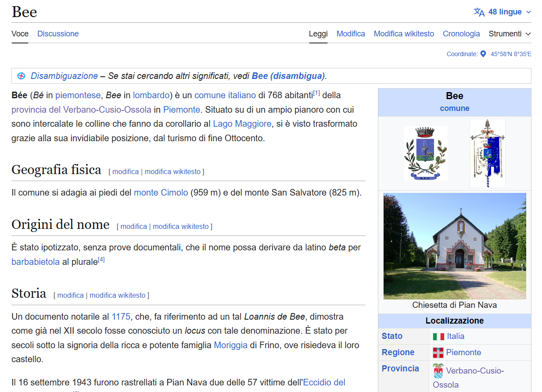
Task: Open the comune italiano link
Action: (225, 95)
